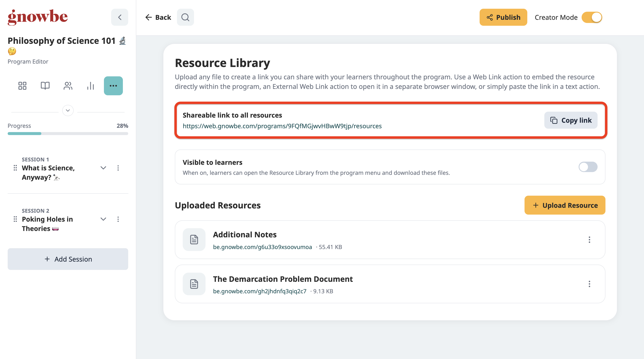Click The Demarcation Problem Document title
The width and height of the screenshot is (644, 359).
tap(283, 279)
